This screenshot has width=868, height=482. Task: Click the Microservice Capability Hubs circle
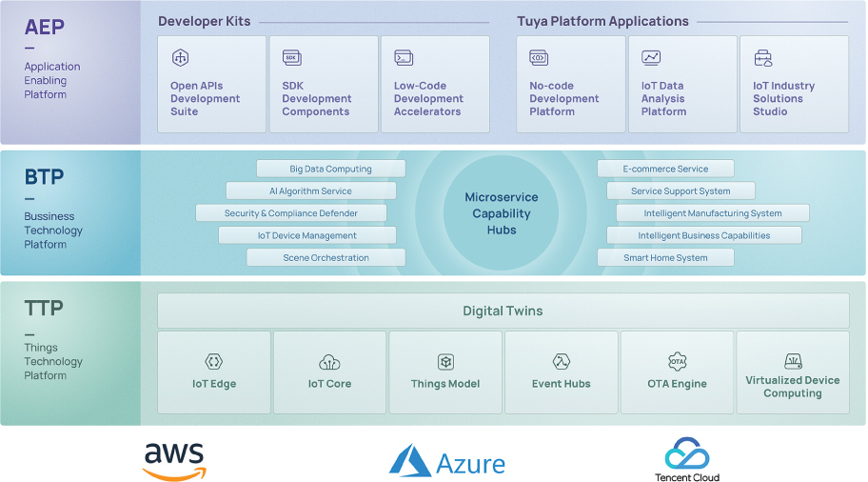point(502,213)
